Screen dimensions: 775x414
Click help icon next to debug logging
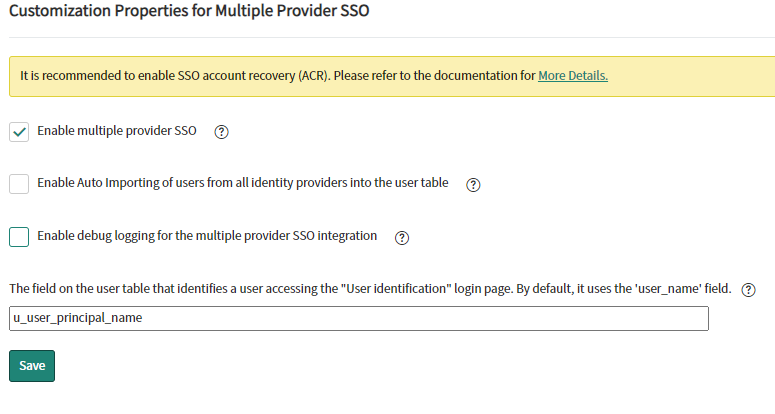(x=402, y=238)
